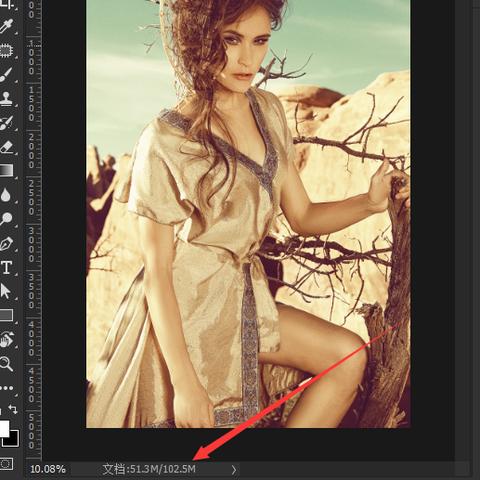Select the Eyedropper tool
This screenshot has width=480, height=480.
pyautogui.click(x=7, y=27)
